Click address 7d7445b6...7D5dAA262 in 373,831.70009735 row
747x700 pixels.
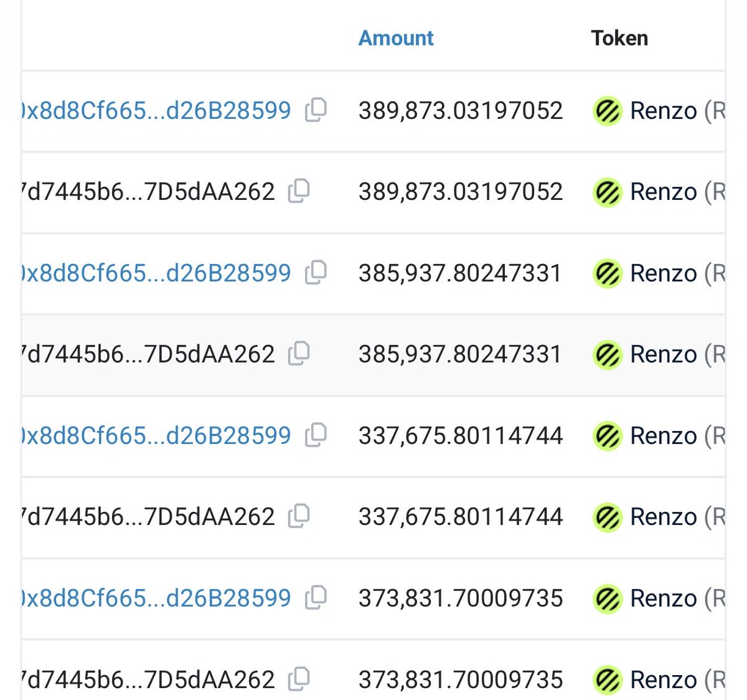click(148, 679)
